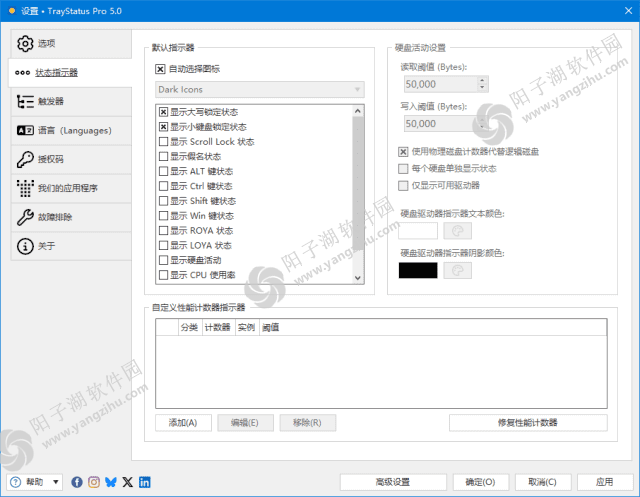Click 移除(R) button
This screenshot has height=497, width=640.
[x=307, y=423]
